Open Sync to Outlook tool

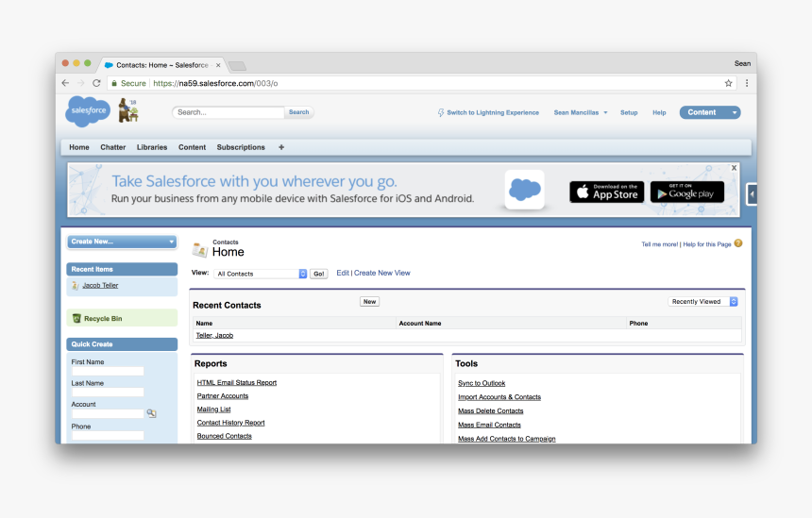coord(482,383)
